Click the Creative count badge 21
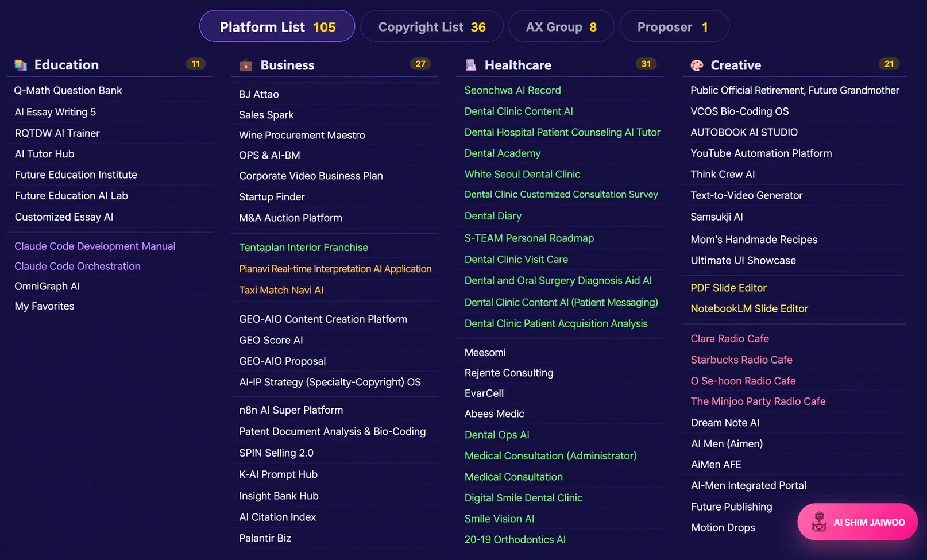 (889, 64)
